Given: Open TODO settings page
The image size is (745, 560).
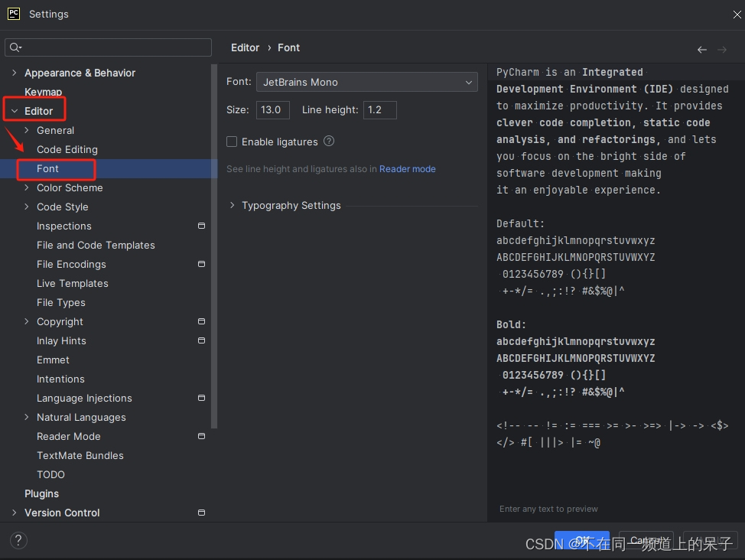Looking at the screenshot, I should coord(50,474).
